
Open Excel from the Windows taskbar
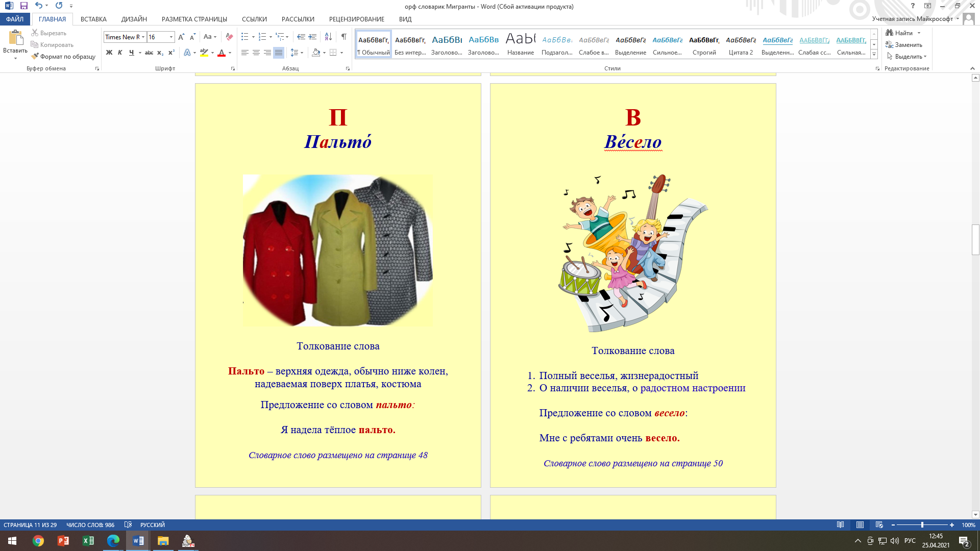[88, 541]
